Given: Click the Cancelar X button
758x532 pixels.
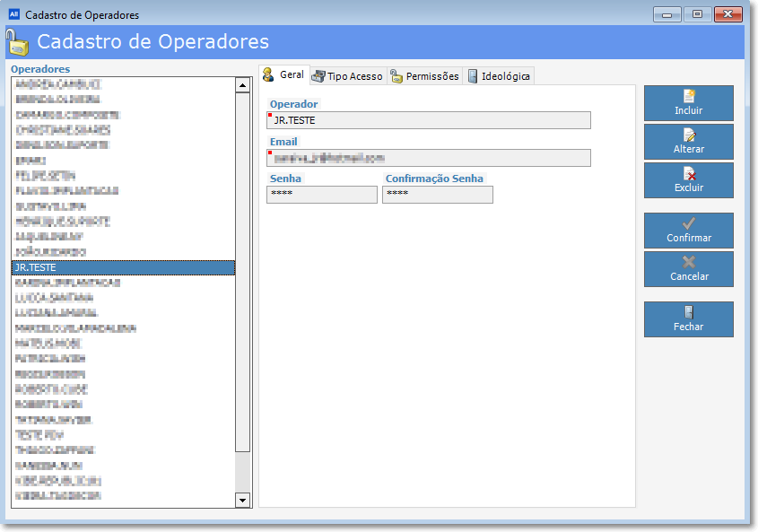Looking at the screenshot, I should 688,269.
